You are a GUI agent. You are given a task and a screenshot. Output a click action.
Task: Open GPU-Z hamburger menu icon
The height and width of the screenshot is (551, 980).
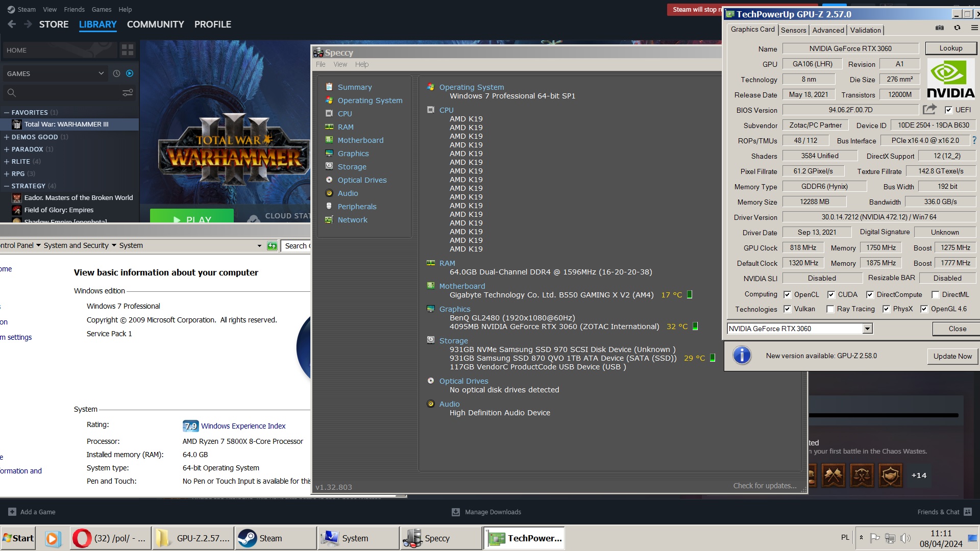coord(974,28)
